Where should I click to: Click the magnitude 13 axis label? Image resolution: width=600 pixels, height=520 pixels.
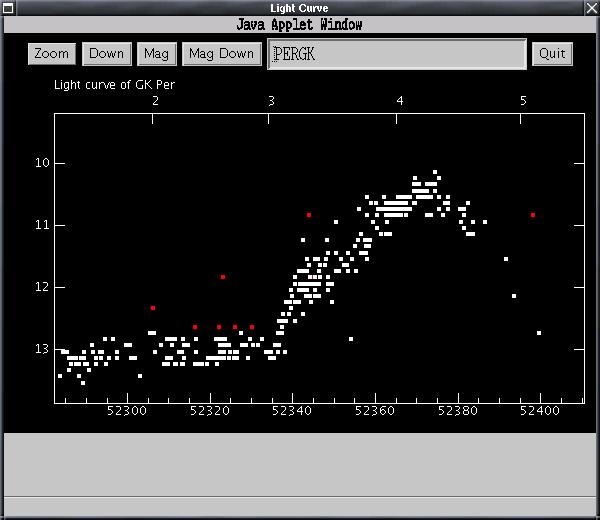(42, 349)
